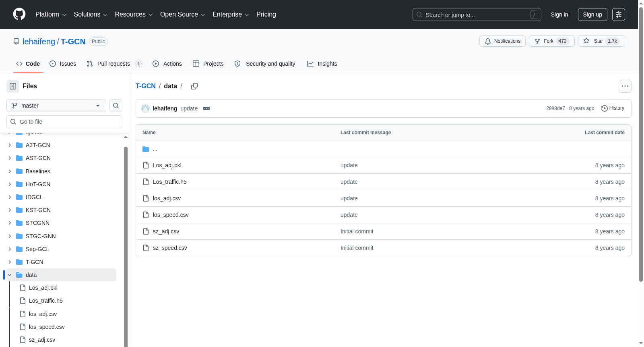Open the Security and quality tab
Viewport: 644px width, 347px height.
(265, 64)
